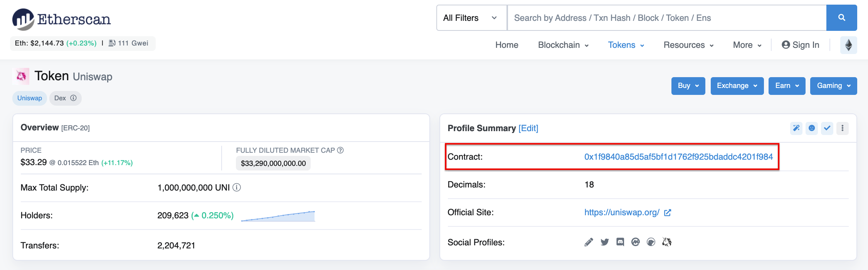The height and width of the screenshot is (270, 868).
Task: Open the three-dot more options menu
Action: pyautogui.click(x=842, y=128)
